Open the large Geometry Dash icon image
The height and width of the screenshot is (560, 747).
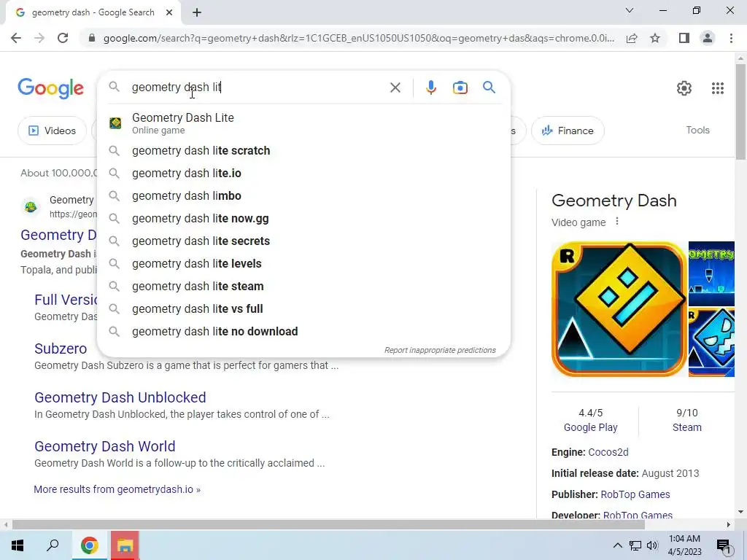click(619, 309)
